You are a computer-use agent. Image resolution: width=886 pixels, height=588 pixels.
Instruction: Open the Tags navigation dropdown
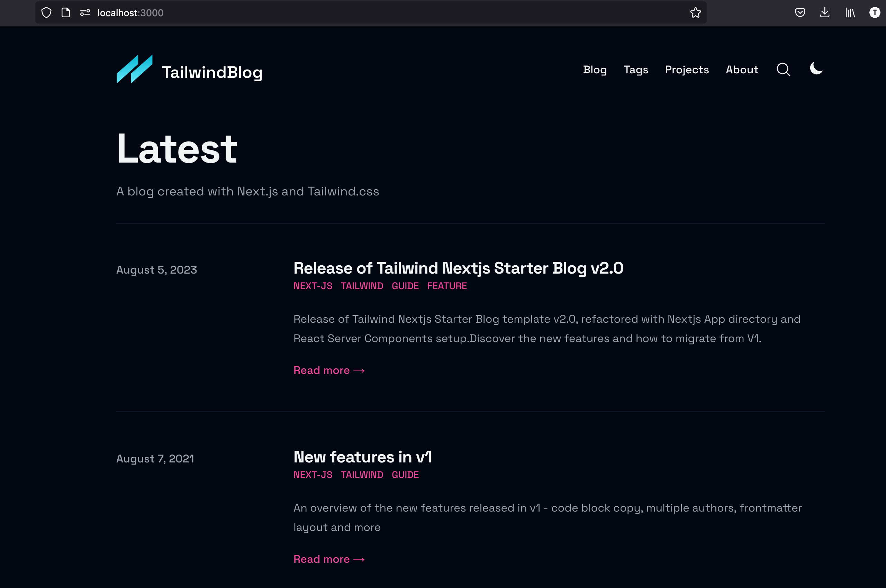tap(635, 70)
